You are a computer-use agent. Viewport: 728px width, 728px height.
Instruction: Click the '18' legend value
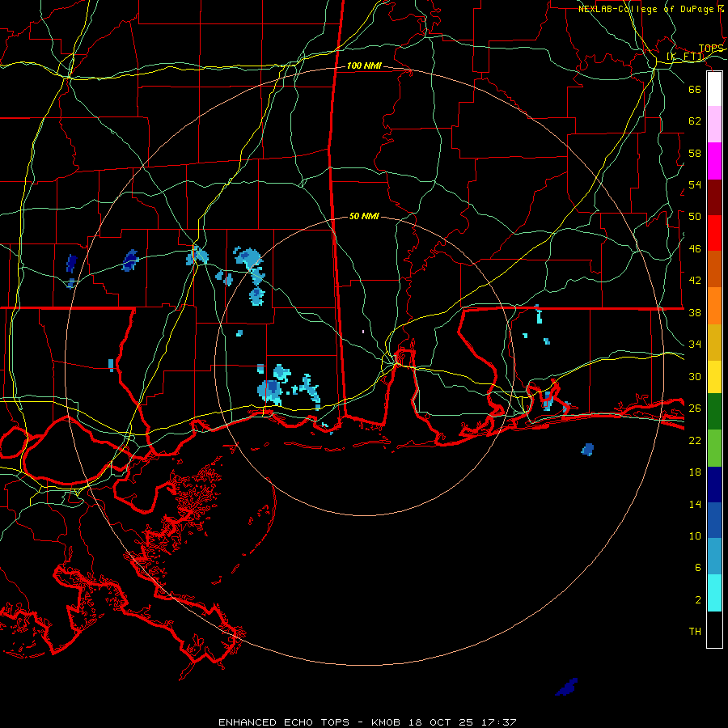tap(695, 472)
